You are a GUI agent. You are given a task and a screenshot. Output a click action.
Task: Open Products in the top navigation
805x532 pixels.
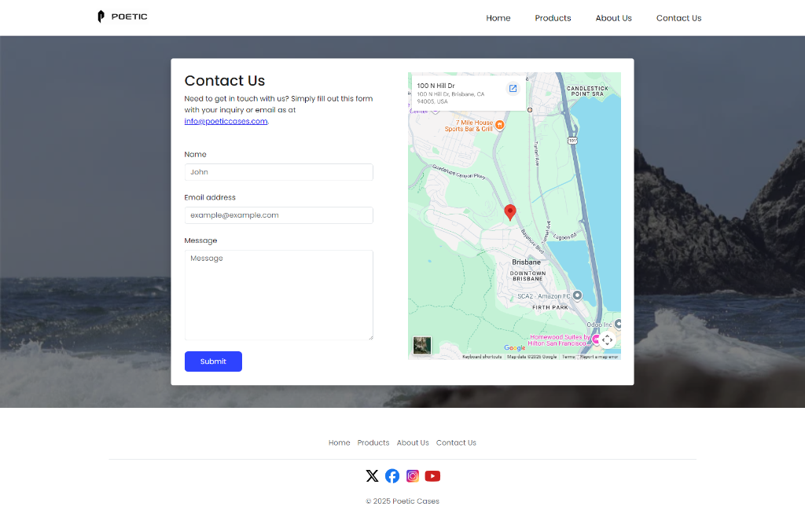[553, 18]
